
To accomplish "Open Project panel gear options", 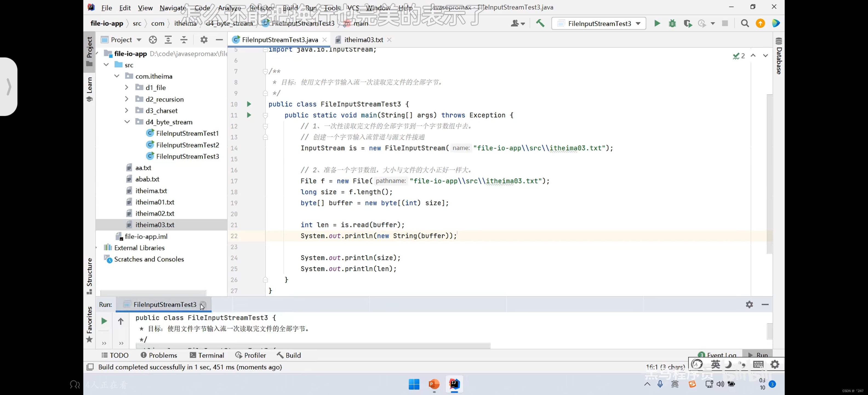I will pyautogui.click(x=204, y=40).
